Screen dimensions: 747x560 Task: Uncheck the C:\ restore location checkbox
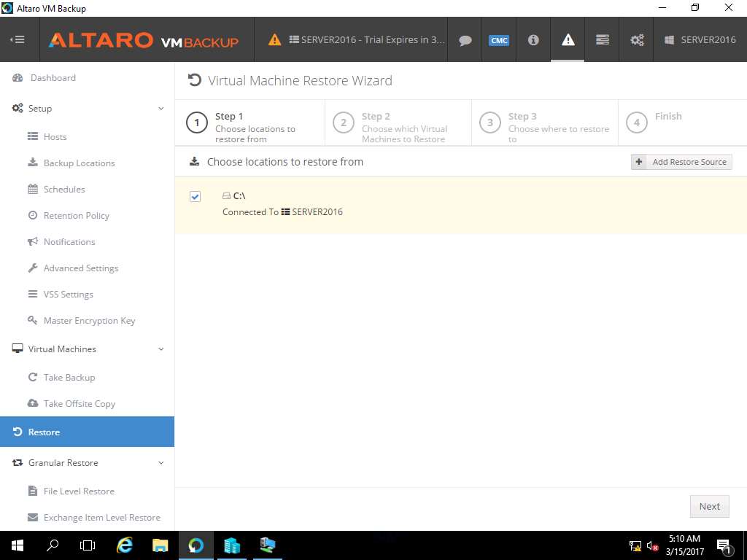195,196
